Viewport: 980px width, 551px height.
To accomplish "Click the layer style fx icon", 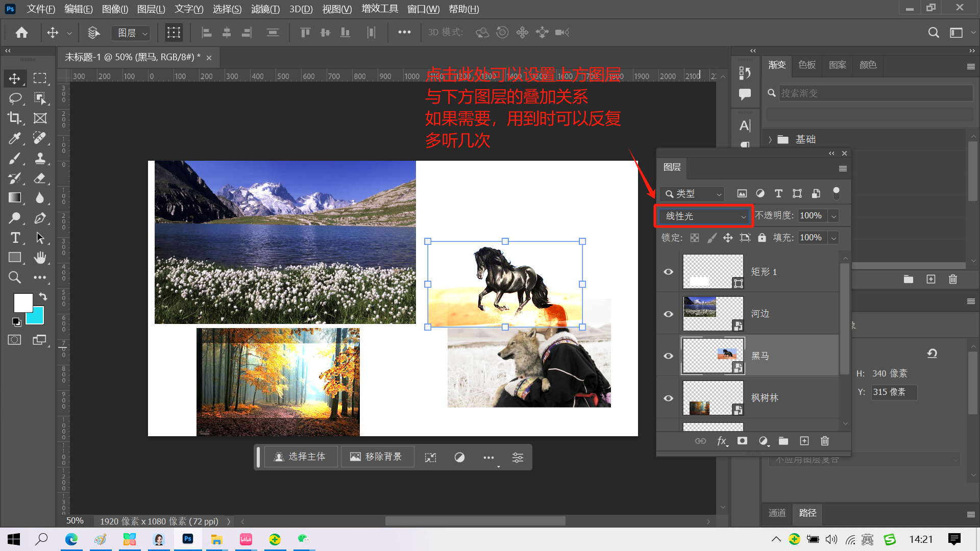I will pyautogui.click(x=722, y=441).
